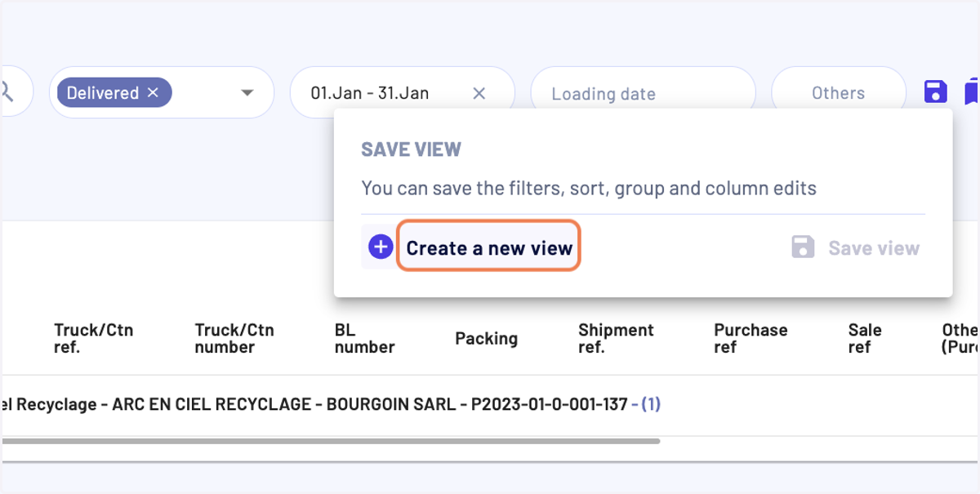Sort by Purchase ref column header
The width and height of the screenshot is (980, 494).
(x=751, y=338)
